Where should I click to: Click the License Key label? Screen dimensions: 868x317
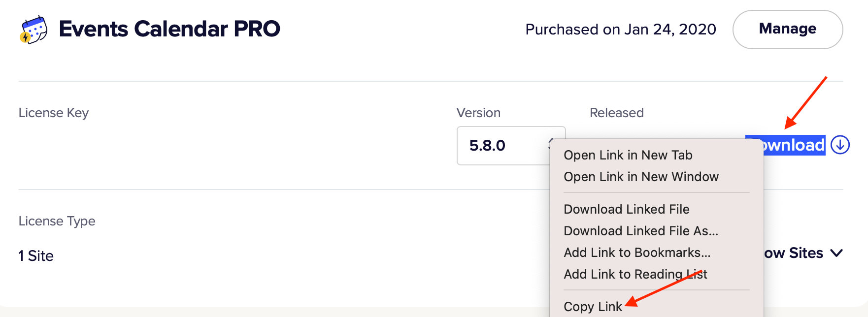(54, 113)
